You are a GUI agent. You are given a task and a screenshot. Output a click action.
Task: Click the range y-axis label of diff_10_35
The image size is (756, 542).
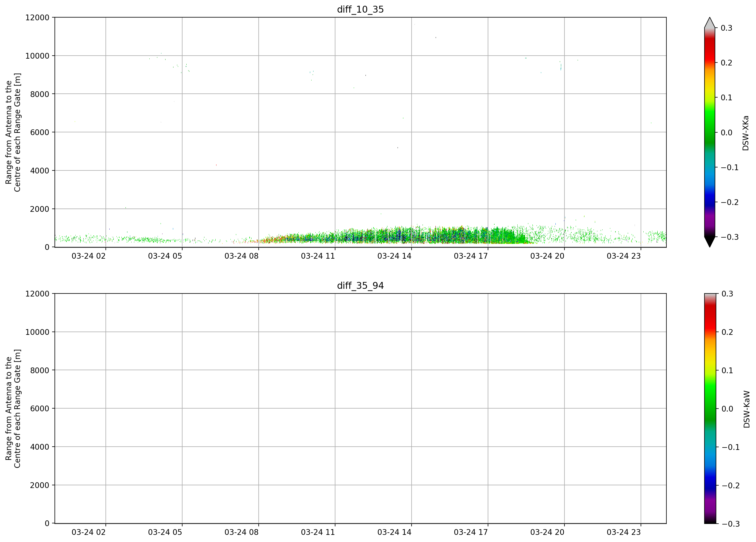coord(13,132)
